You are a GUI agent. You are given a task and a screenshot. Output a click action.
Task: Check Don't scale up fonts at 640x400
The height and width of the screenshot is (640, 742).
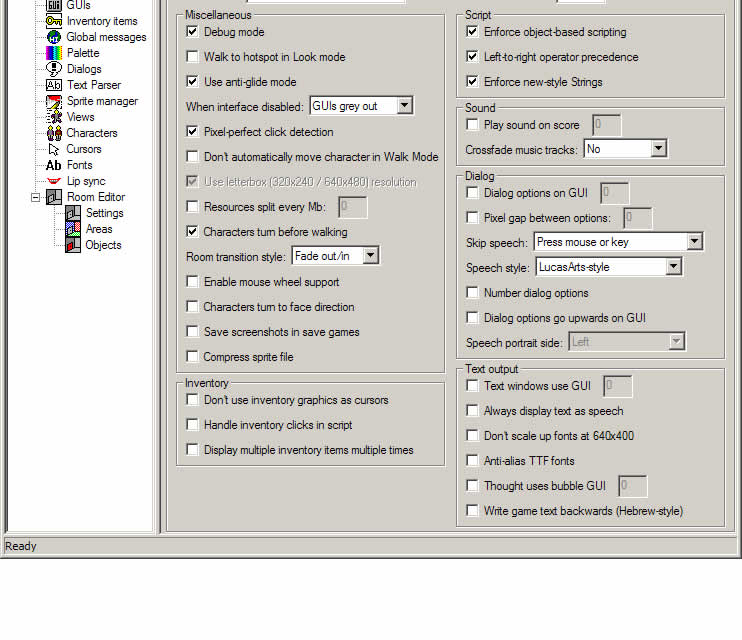coord(472,436)
